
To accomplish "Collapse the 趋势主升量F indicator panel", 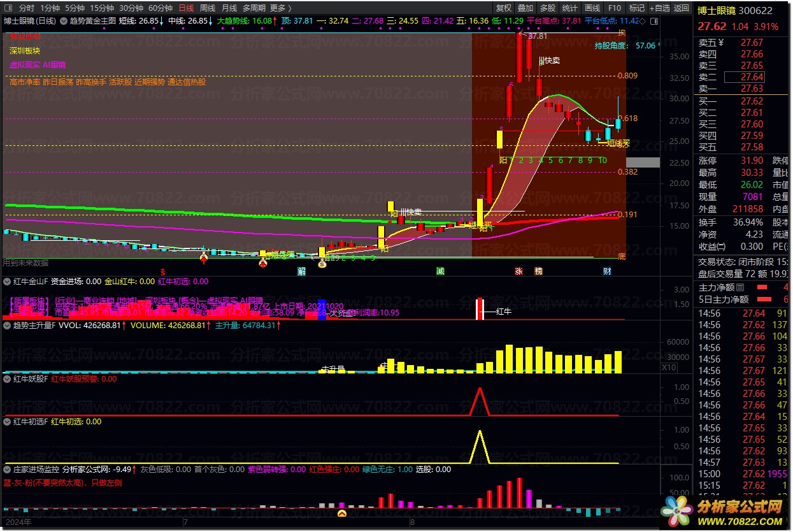I will pos(7,325).
